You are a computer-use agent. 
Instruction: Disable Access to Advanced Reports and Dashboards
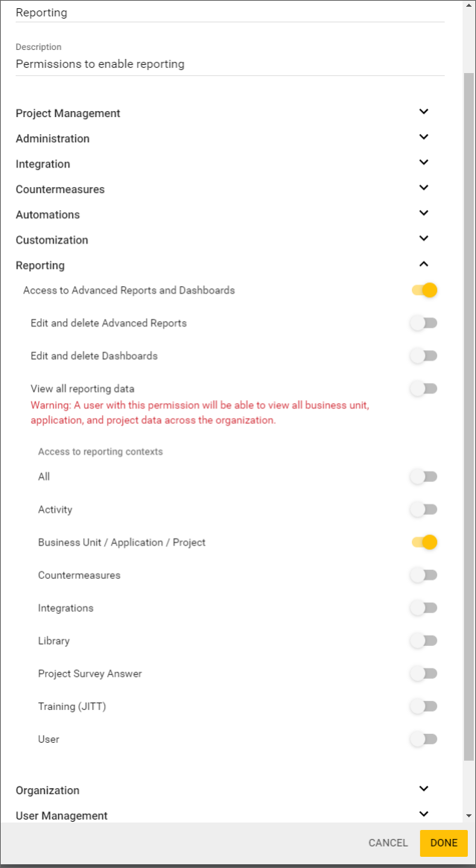point(423,290)
